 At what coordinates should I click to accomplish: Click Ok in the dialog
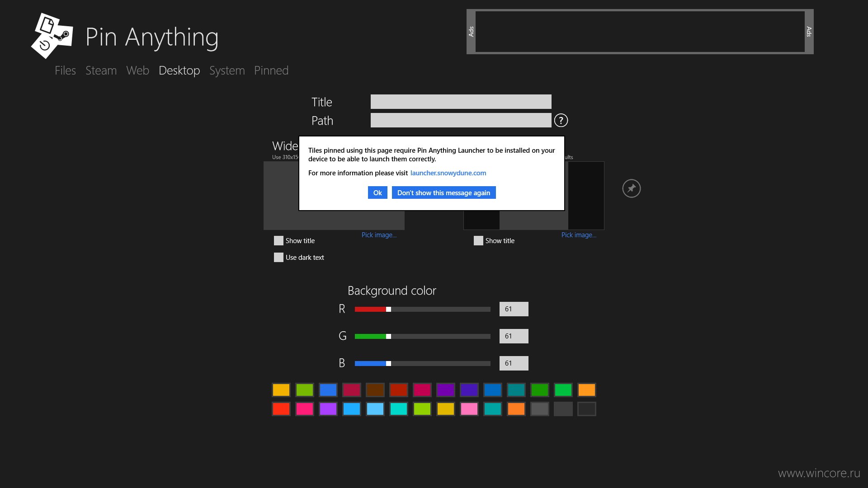377,192
